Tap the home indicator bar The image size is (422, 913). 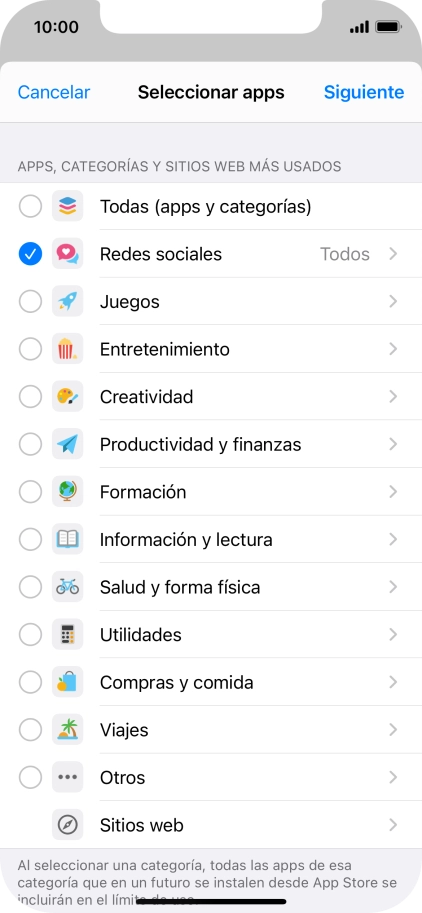click(x=211, y=902)
